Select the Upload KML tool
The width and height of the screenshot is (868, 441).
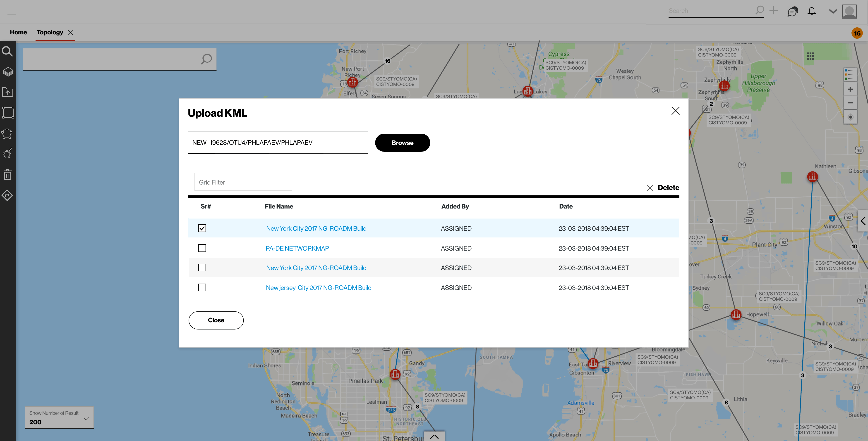tap(8, 92)
